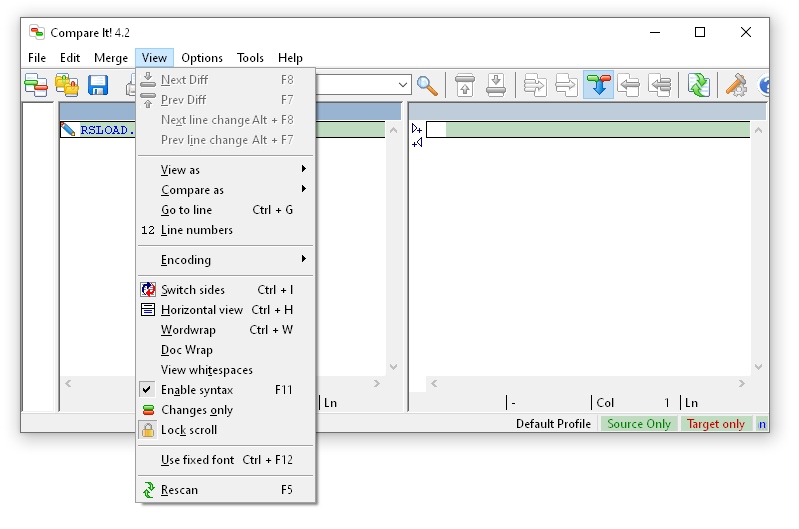Click the right pane green text line

(x=588, y=129)
